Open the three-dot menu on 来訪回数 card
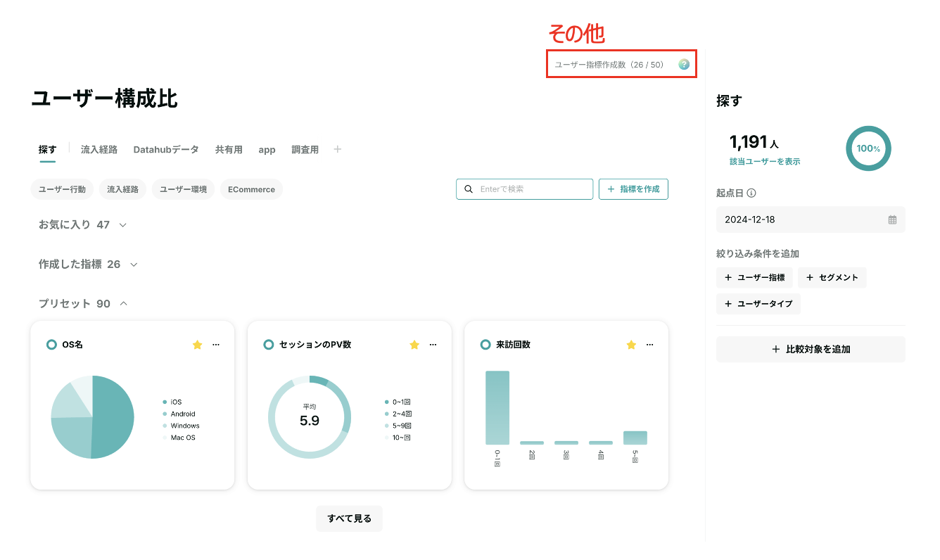 650,345
